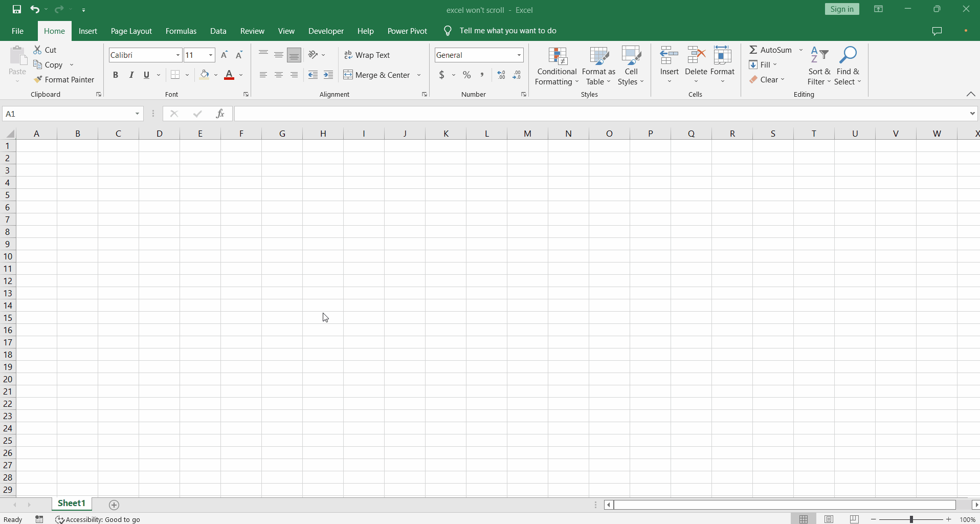Click the Sign in button

point(841,9)
